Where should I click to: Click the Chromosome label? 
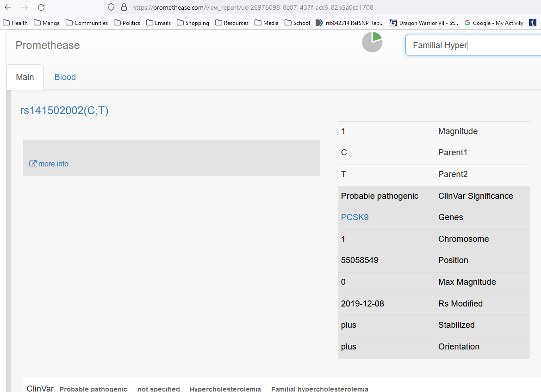[463, 239]
